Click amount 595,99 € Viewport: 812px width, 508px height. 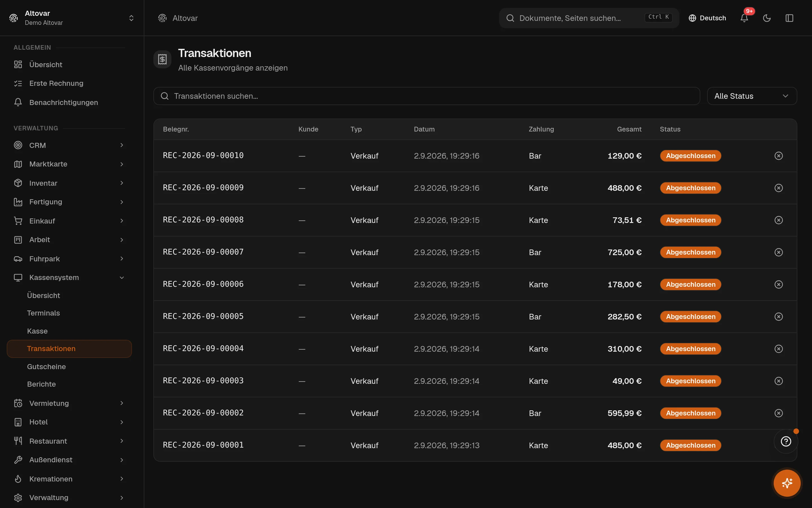625,413
